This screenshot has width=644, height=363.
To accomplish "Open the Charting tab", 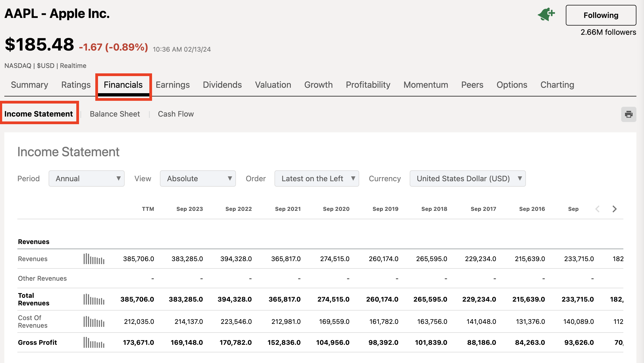I will [x=557, y=85].
